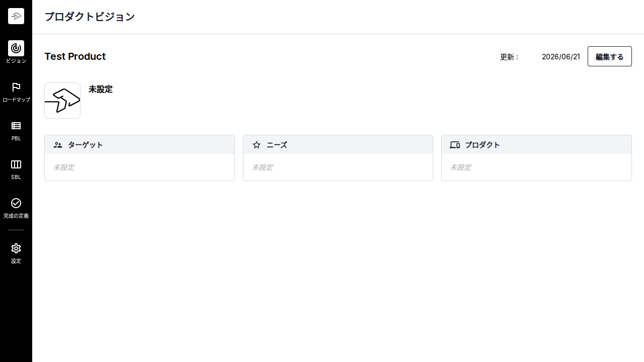This screenshot has height=362, width=644.
Task: Click the devices icon in プロダクト header
Action: pyautogui.click(x=455, y=145)
